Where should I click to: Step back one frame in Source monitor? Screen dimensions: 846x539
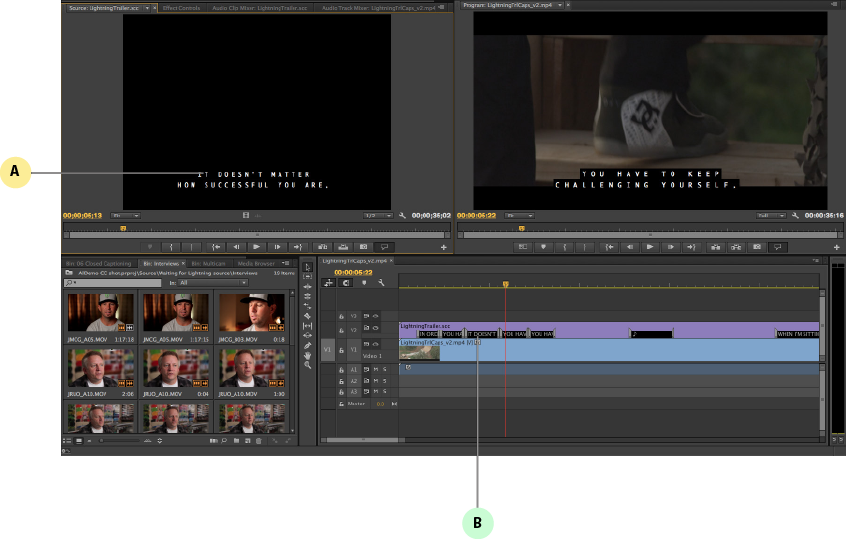tap(236, 247)
